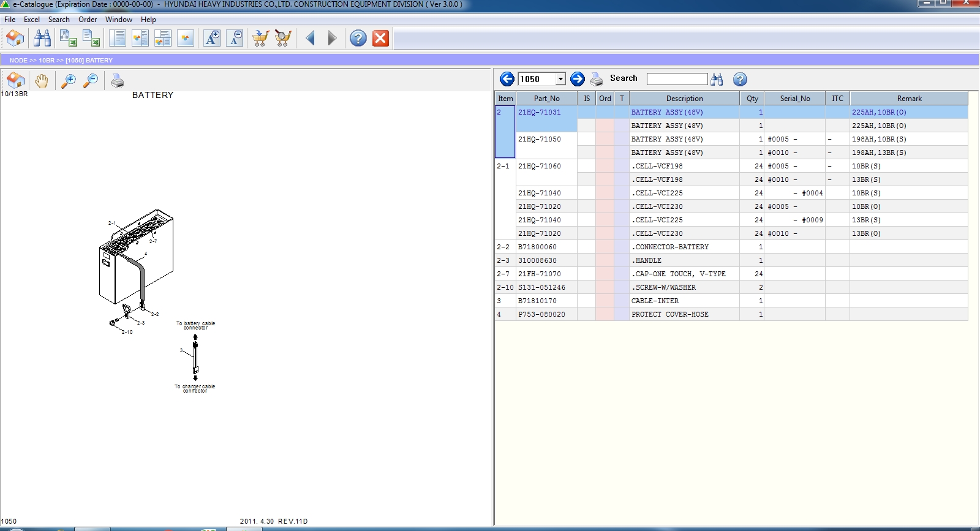Open the Window menu
The image size is (980, 531).
click(x=119, y=20)
